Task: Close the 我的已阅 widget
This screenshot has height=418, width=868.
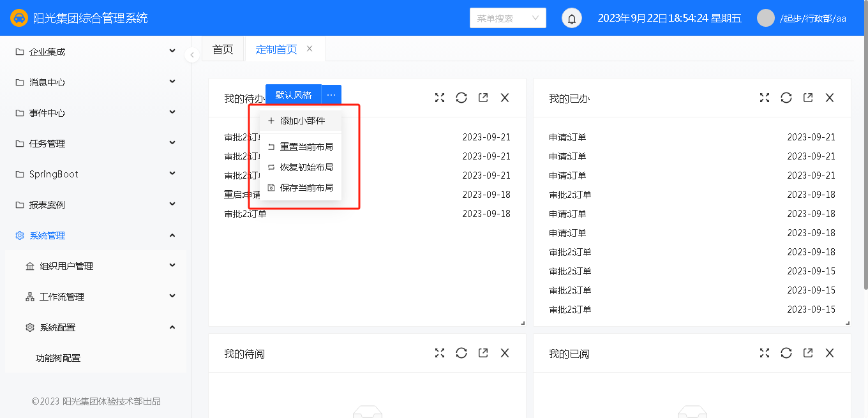Action: click(830, 353)
